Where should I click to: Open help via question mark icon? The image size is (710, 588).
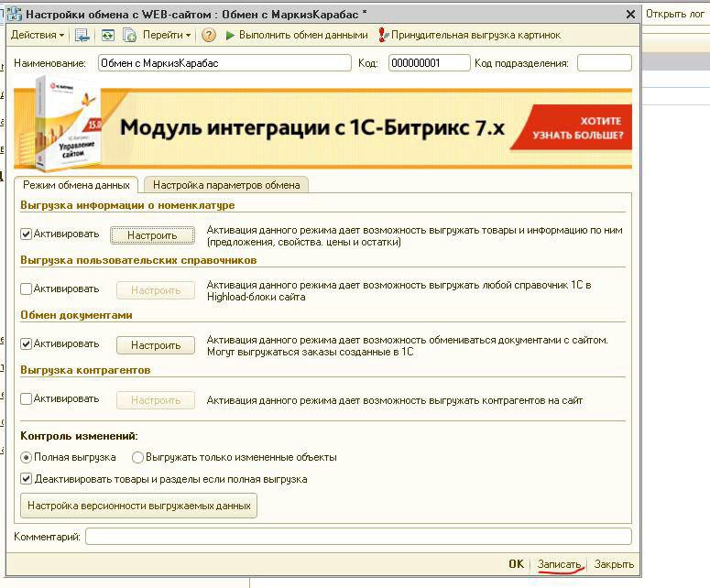tap(208, 36)
